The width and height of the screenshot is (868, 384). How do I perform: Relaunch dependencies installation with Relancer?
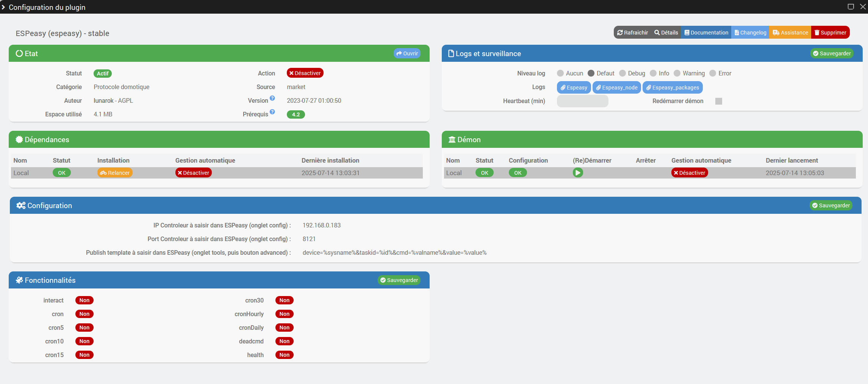coord(115,173)
